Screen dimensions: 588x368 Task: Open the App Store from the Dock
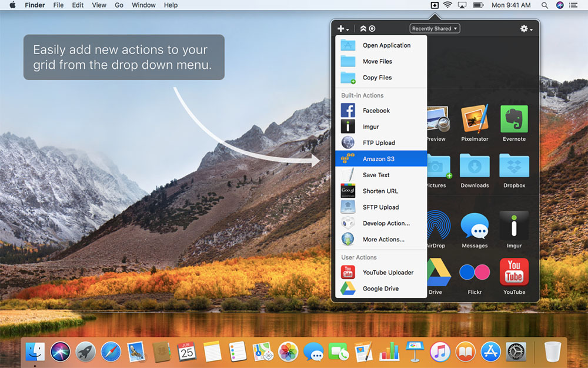pos(490,352)
